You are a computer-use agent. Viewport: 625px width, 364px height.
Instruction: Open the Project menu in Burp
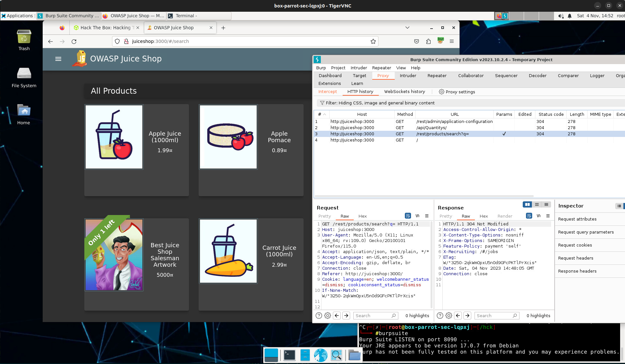(x=338, y=68)
